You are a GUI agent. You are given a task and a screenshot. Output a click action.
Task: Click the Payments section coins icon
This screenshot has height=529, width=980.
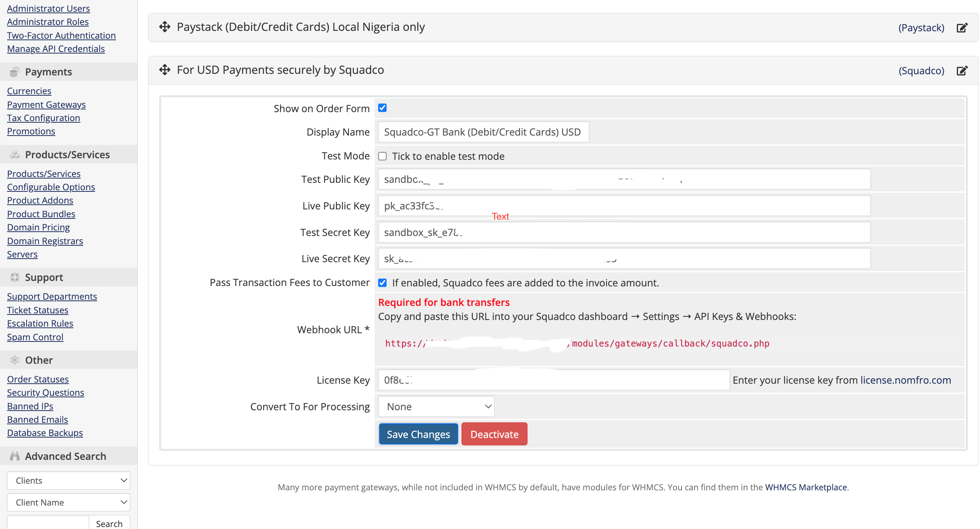coord(14,72)
